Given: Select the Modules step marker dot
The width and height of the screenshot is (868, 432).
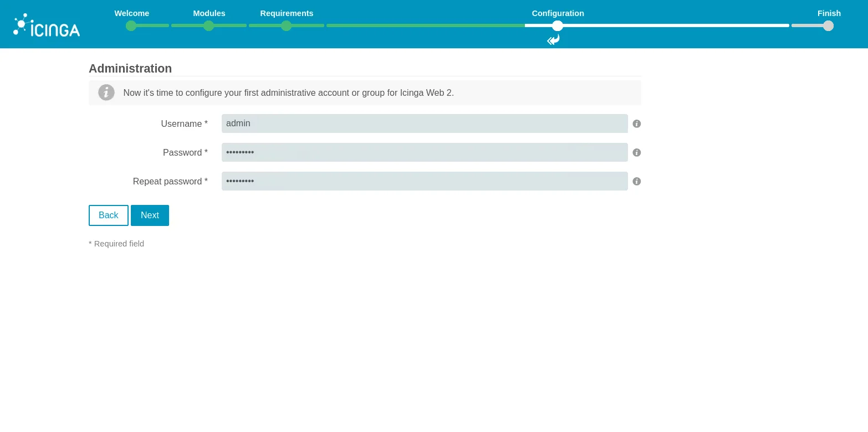Looking at the screenshot, I should (x=209, y=25).
